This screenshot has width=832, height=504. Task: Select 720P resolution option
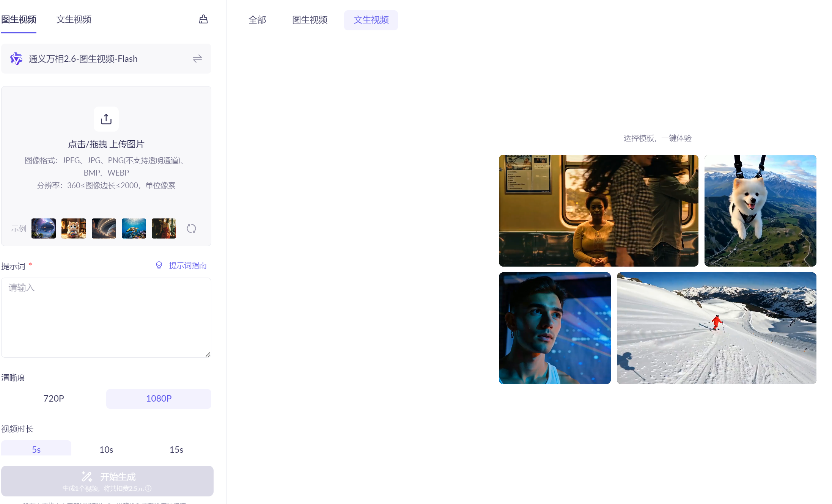[x=53, y=399]
